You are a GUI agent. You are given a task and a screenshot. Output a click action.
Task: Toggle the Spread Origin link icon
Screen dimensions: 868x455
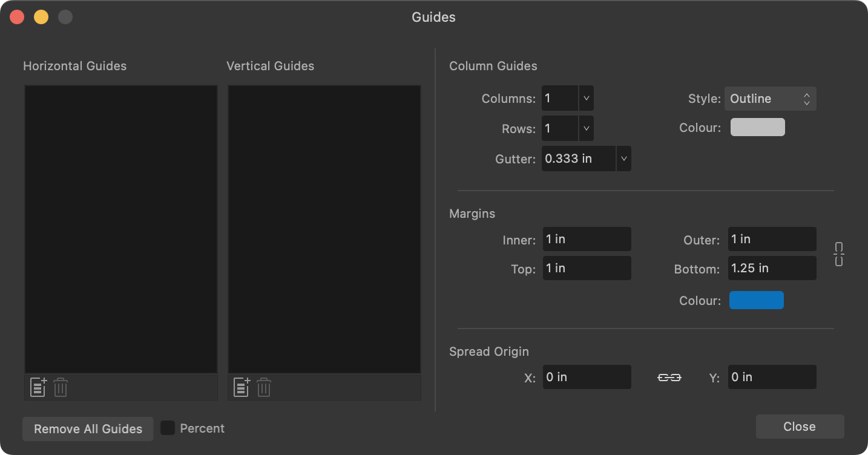pyautogui.click(x=669, y=376)
